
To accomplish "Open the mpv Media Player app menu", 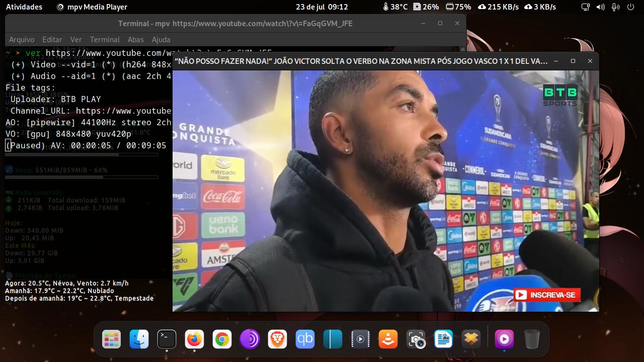I will (x=92, y=7).
